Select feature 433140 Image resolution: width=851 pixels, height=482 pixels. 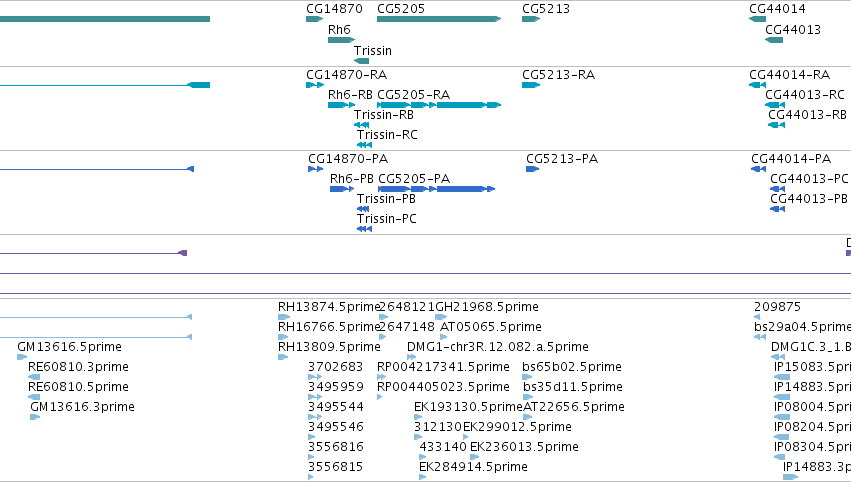point(443,448)
